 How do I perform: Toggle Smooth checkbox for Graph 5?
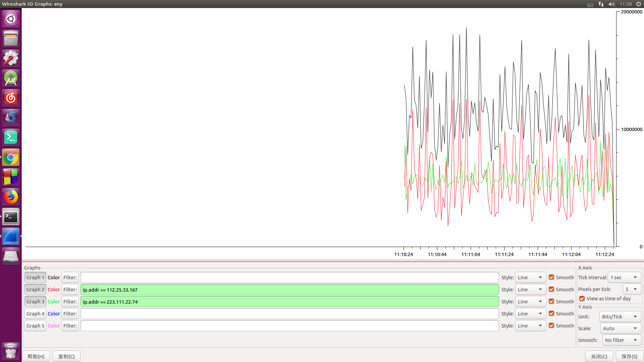point(551,325)
